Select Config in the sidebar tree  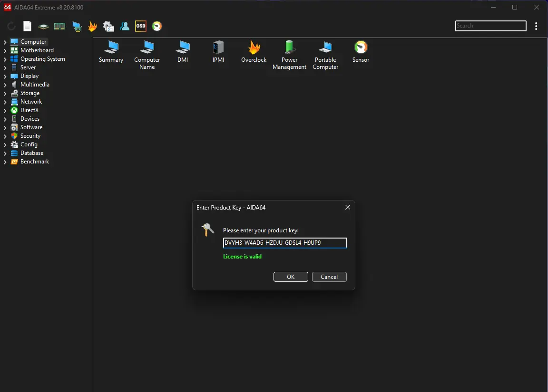click(29, 144)
